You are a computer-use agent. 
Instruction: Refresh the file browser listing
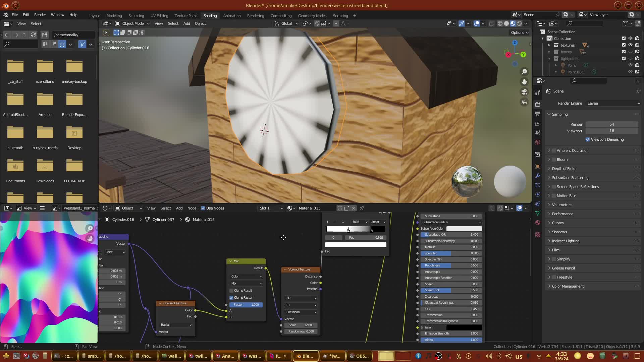pyautogui.click(x=33, y=35)
